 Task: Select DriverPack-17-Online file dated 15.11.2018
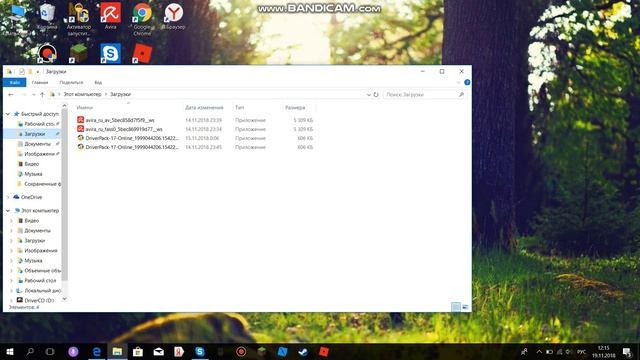[x=195, y=138]
